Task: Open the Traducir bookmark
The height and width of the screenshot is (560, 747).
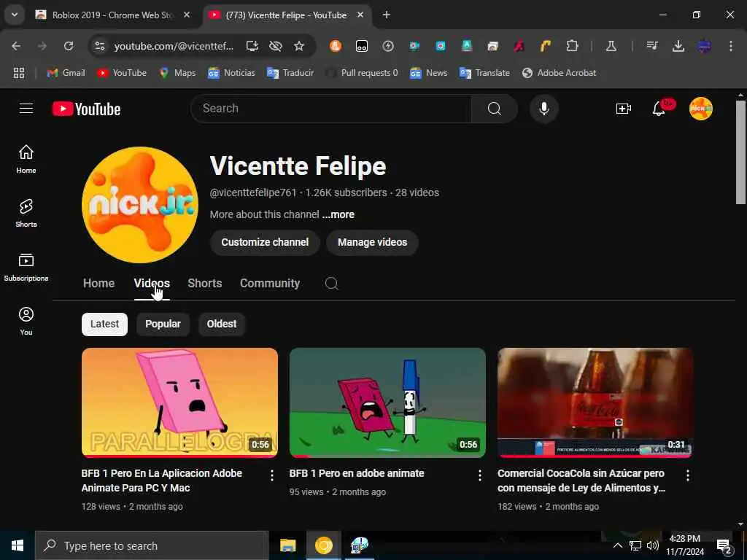Action: 290,73
